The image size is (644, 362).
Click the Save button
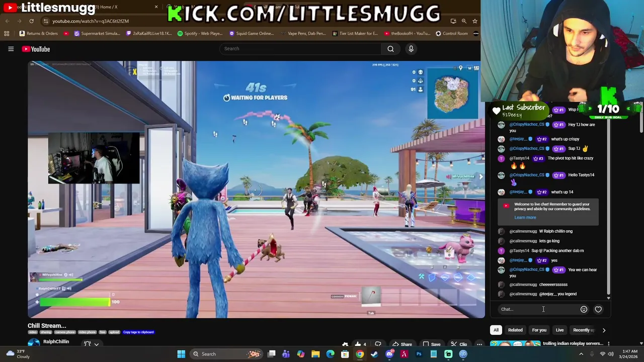tap(432, 344)
